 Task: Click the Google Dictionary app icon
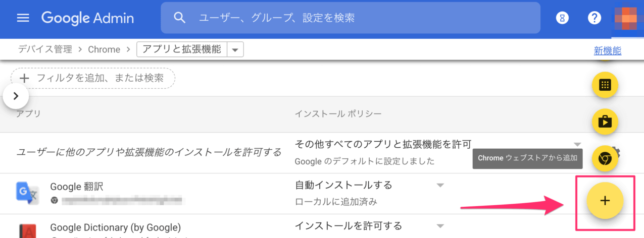27,229
